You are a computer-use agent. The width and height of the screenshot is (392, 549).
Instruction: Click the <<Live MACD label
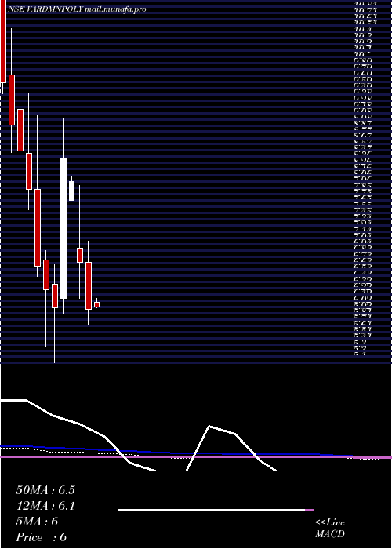pos(330,528)
